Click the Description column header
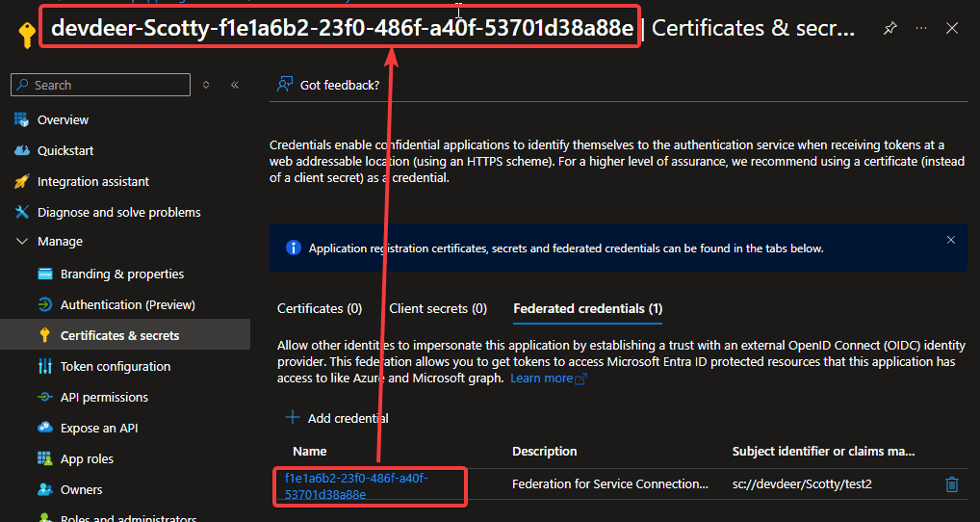Viewport: 980px width, 522px height. click(x=544, y=452)
